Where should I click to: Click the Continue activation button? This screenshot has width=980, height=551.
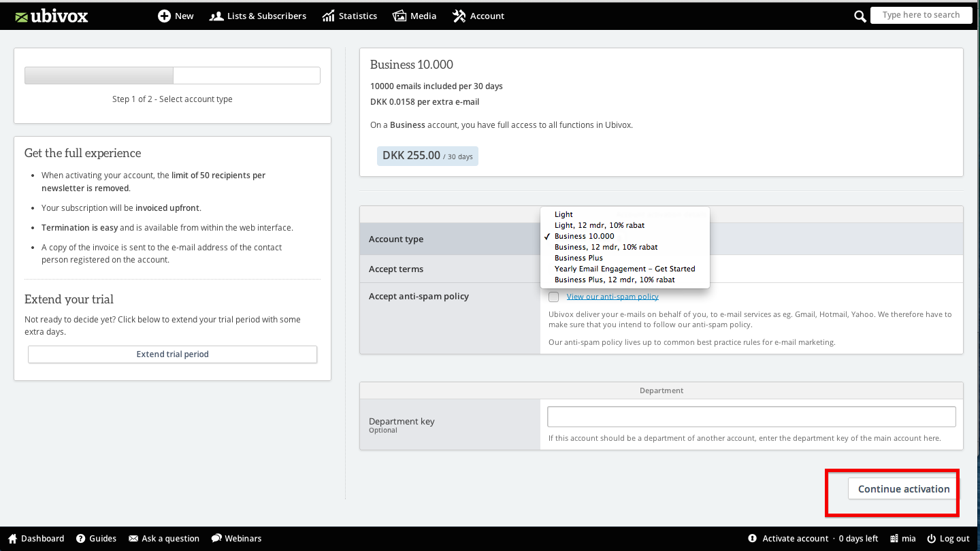(x=903, y=488)
